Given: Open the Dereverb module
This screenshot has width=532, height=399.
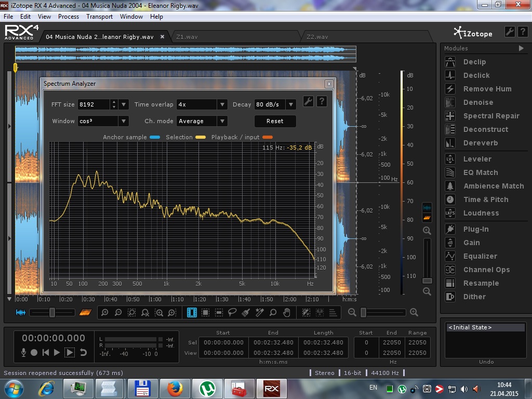Looking at the screenshot, I should (x=481, y=143).
